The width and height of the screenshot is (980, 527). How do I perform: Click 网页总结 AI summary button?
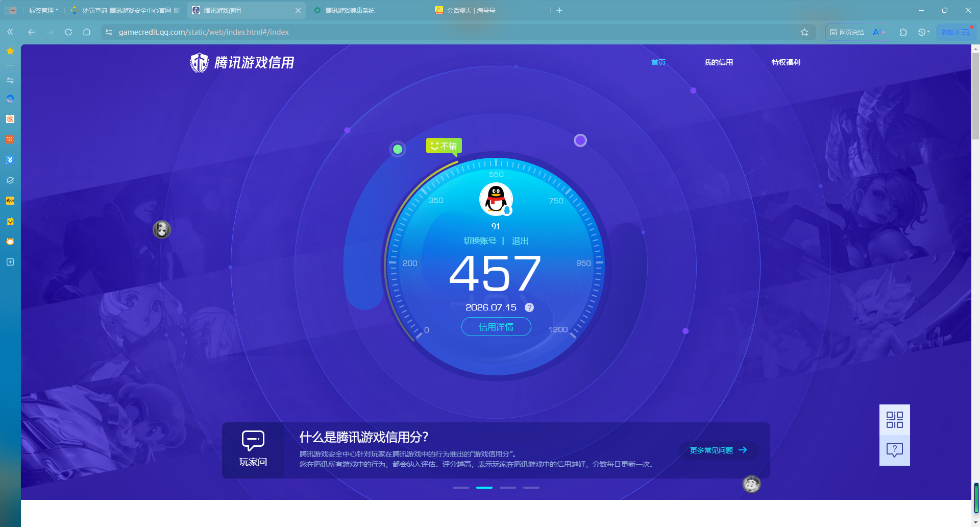click(847, 32)
